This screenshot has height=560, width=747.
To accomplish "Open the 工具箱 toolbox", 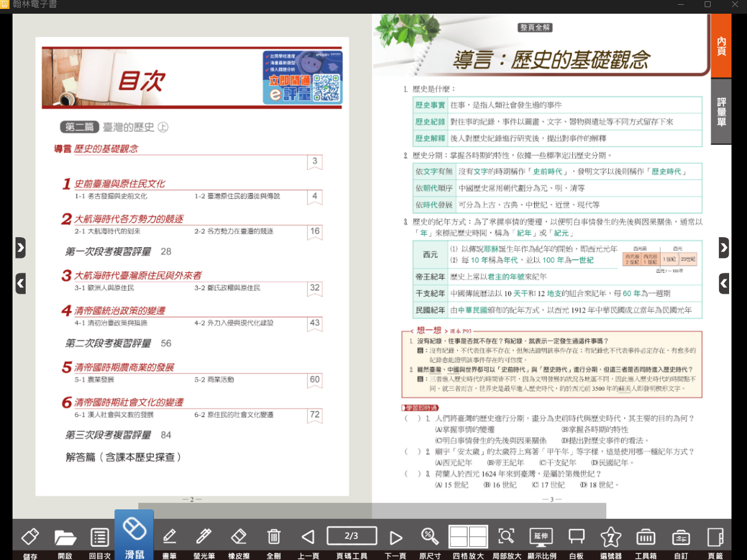I will 646,537.
